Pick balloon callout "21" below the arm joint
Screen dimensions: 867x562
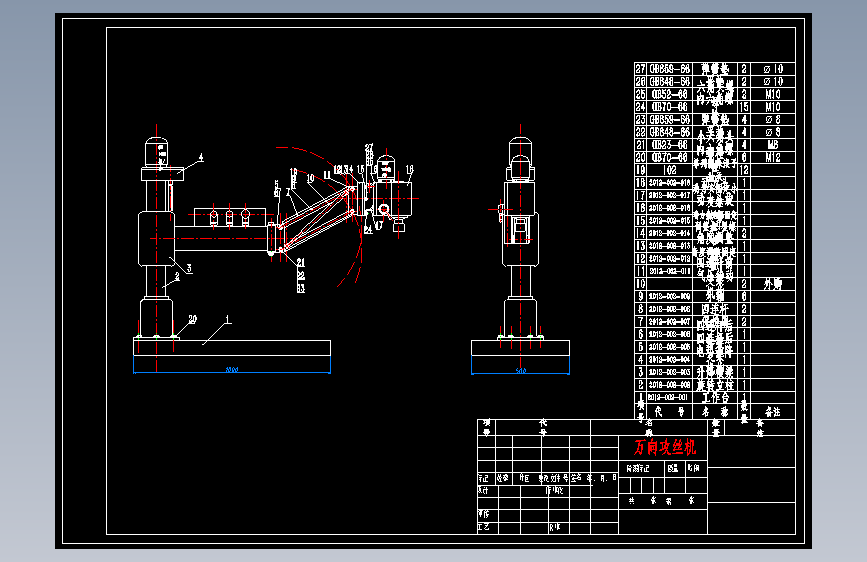301,262
